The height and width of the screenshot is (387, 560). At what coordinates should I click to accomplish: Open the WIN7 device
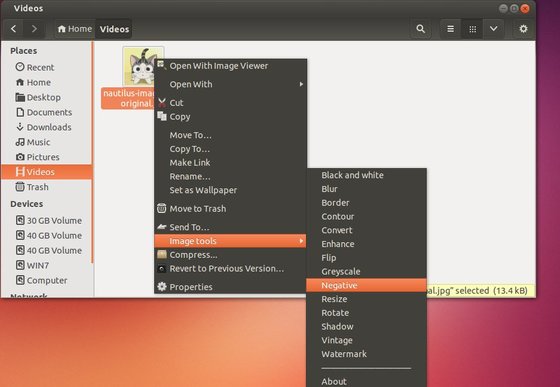[46, 266]
